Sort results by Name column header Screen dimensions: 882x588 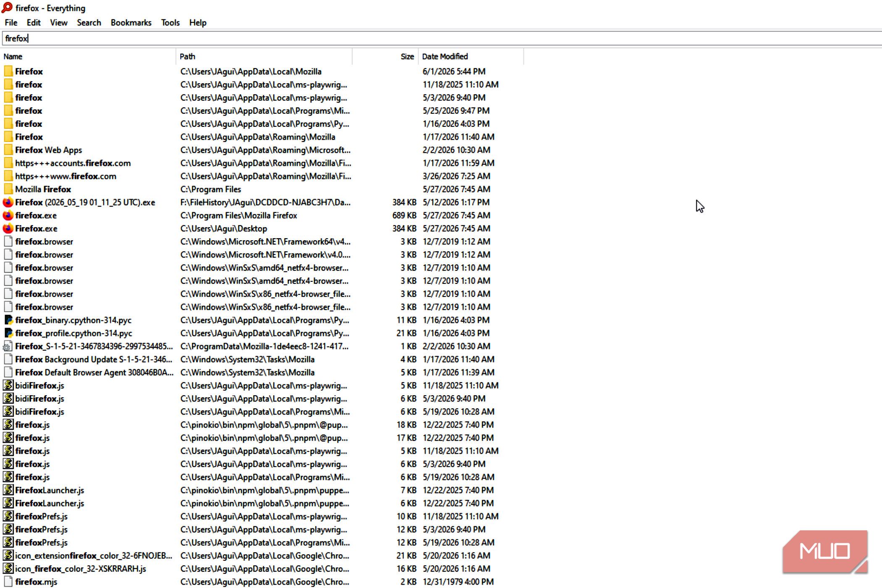tap(89, 56)
